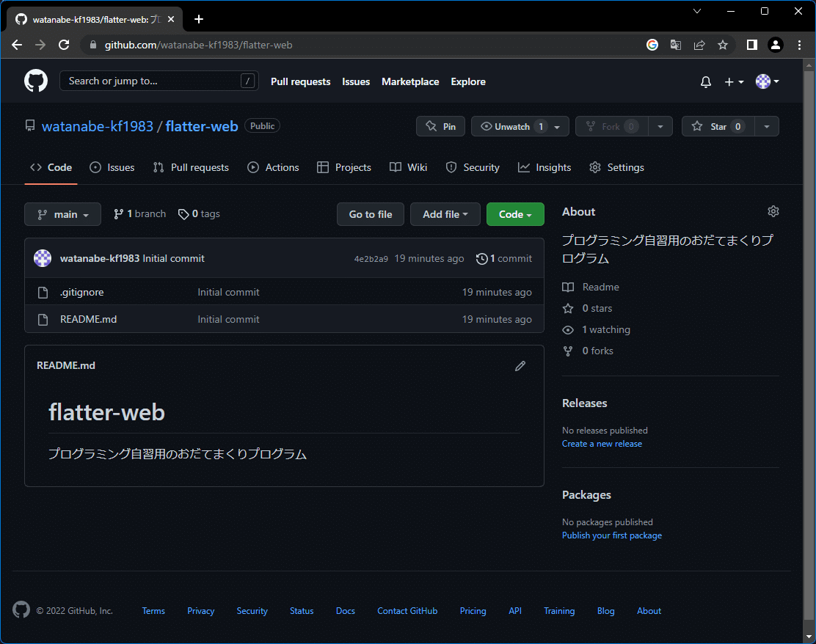816x644 pixels.
Task: Open the Add file dropdown
Action: point(445,214)
